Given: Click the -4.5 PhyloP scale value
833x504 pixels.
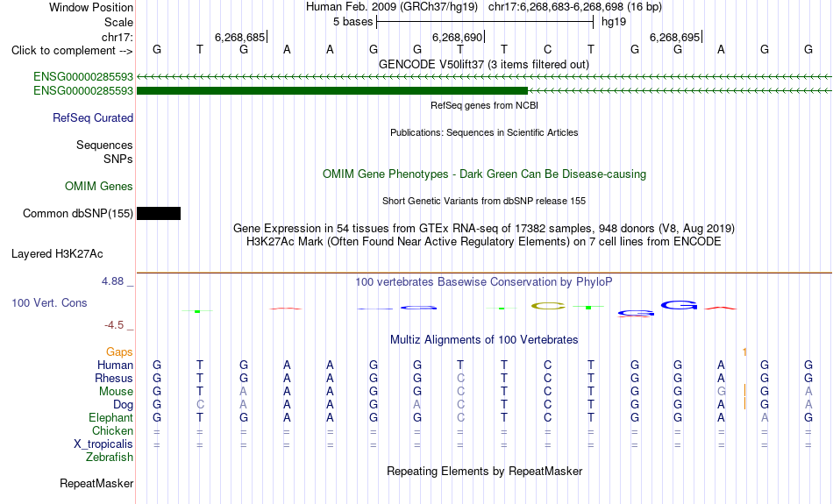Looking at the screenshot, I should pos(114,325).
